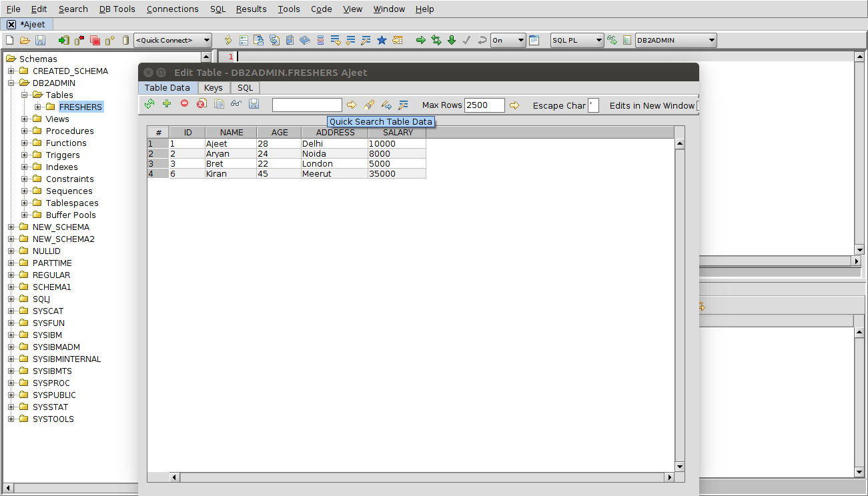Switch to the SQL tab in Edit Table
868x496 pixels.
(246, 87)
